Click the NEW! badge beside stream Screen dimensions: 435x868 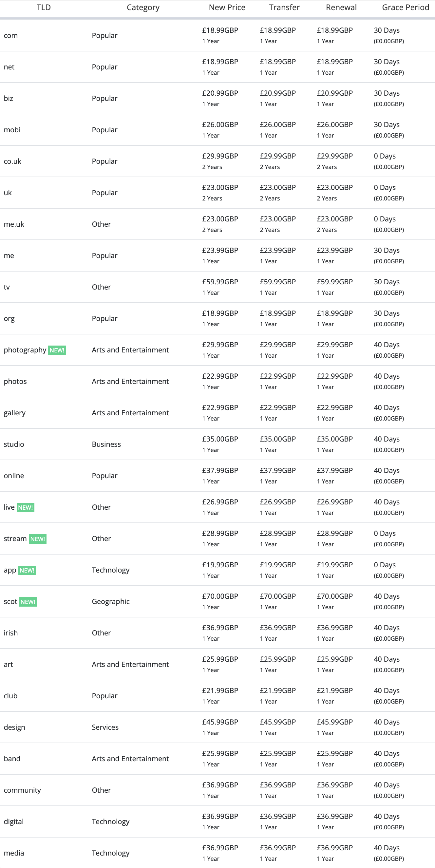(37, 539)
